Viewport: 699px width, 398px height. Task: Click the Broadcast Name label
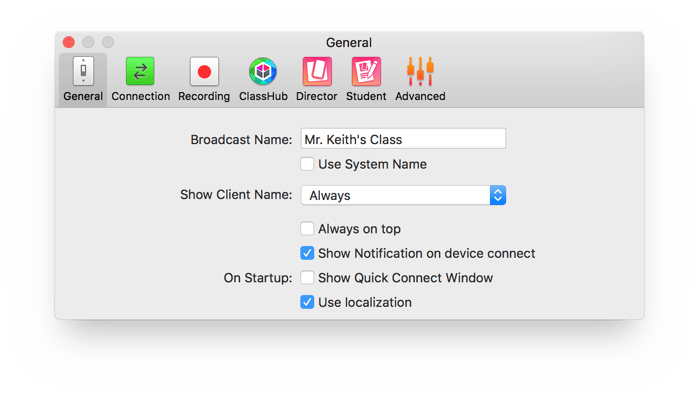tap(241, 140)
